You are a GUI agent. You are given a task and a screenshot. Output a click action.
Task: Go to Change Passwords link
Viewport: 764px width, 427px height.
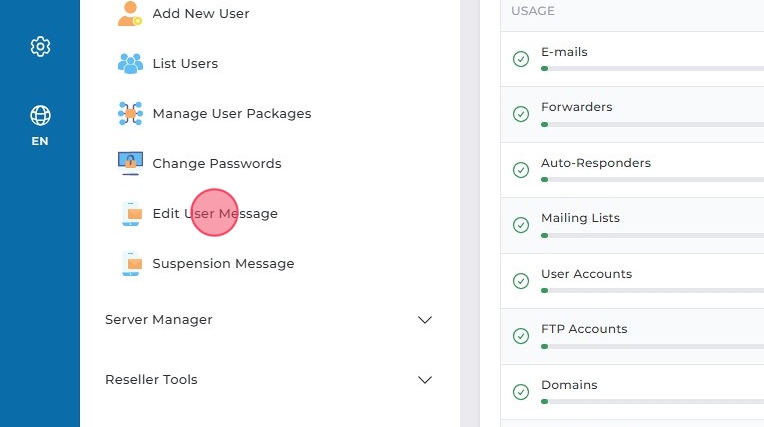pyautogui.click(x=217, y=164)
